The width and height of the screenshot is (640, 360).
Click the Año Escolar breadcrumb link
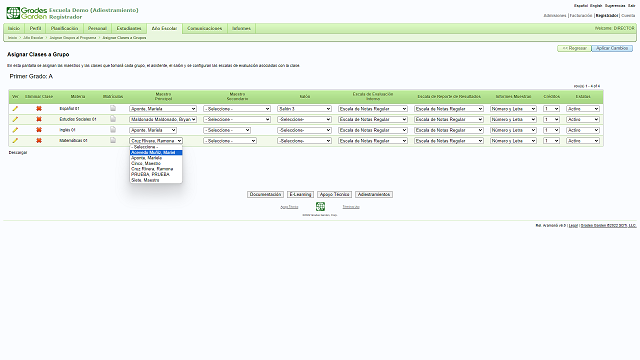[x=33, y=38]
